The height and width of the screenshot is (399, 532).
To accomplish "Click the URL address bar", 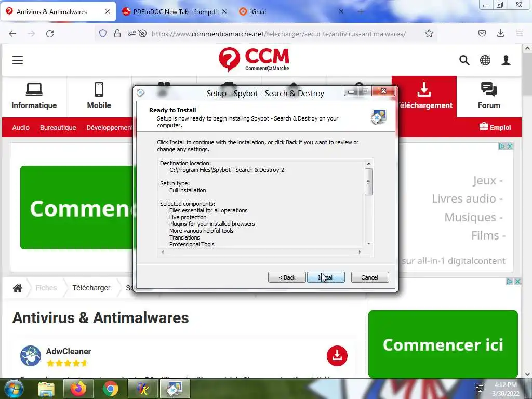I will [278, 34].
